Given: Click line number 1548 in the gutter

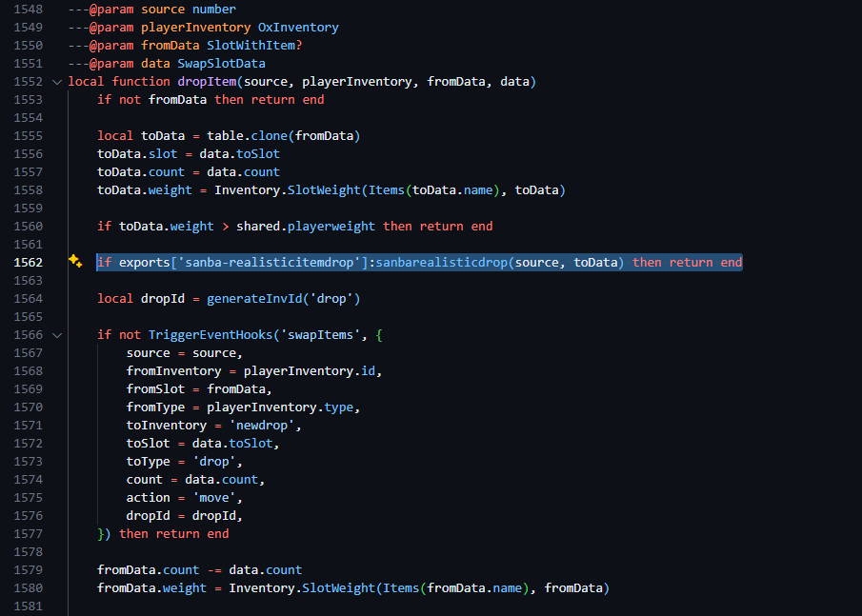Looking at the screenshot, I should (x=28, y=10).
